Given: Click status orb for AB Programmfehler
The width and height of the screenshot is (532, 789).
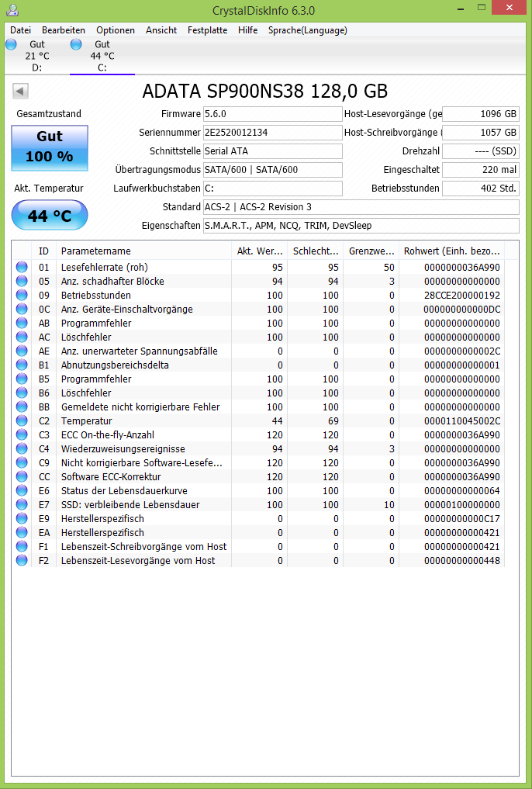Looking at the screenshot, I should pos(22,323).
